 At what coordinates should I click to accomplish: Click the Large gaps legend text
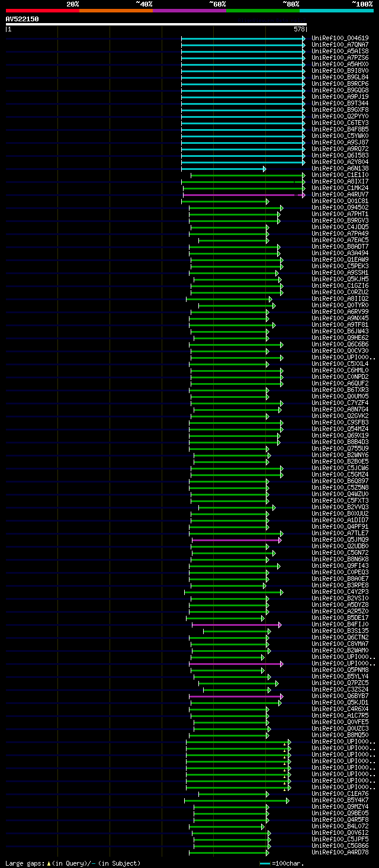[x=73, y=863]
